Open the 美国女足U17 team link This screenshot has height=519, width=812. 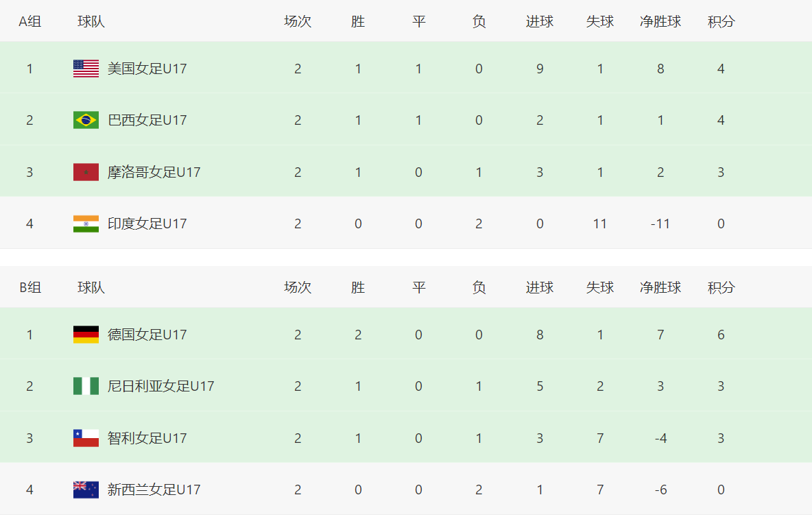click(147, 69)
